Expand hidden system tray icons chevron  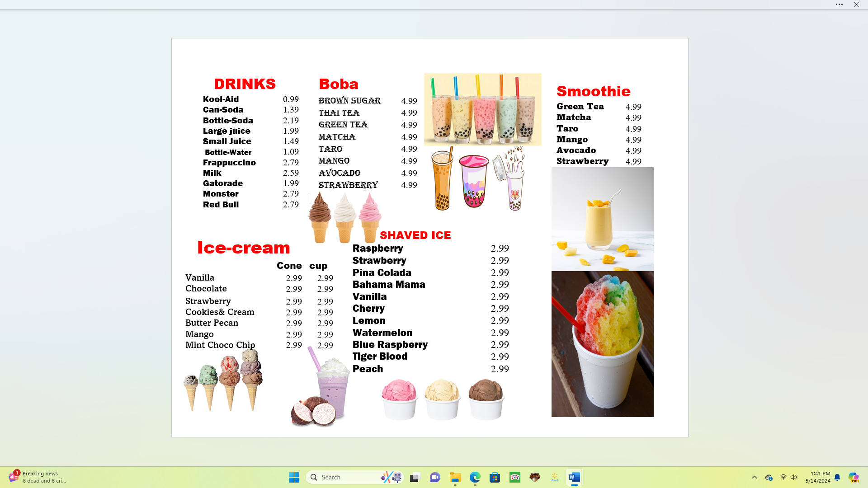754,477
